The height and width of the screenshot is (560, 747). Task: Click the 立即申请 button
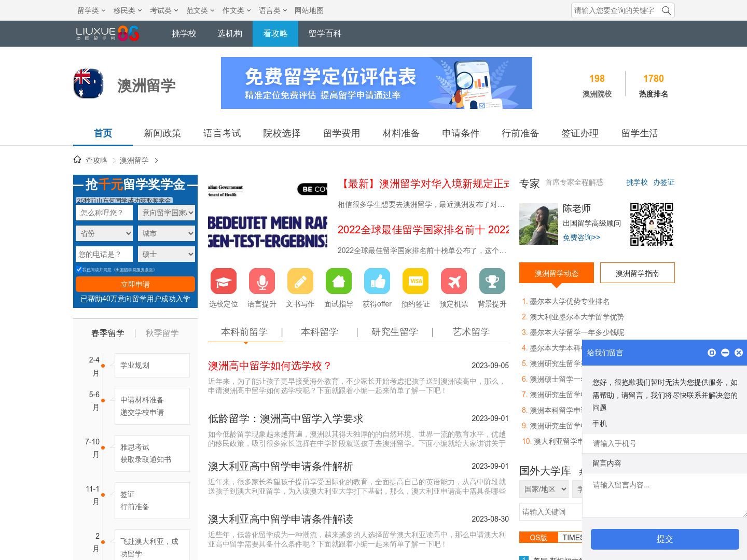click(135, 284)
